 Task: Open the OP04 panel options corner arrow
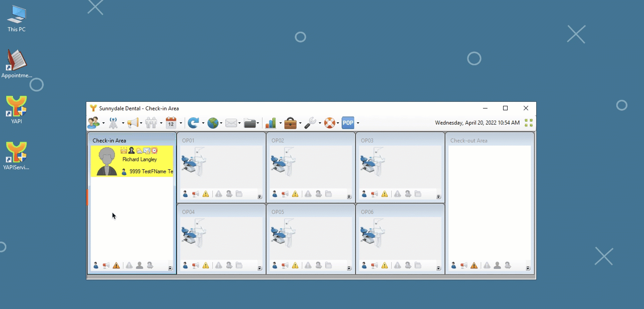pyautogui.click(x=260, y=268)
